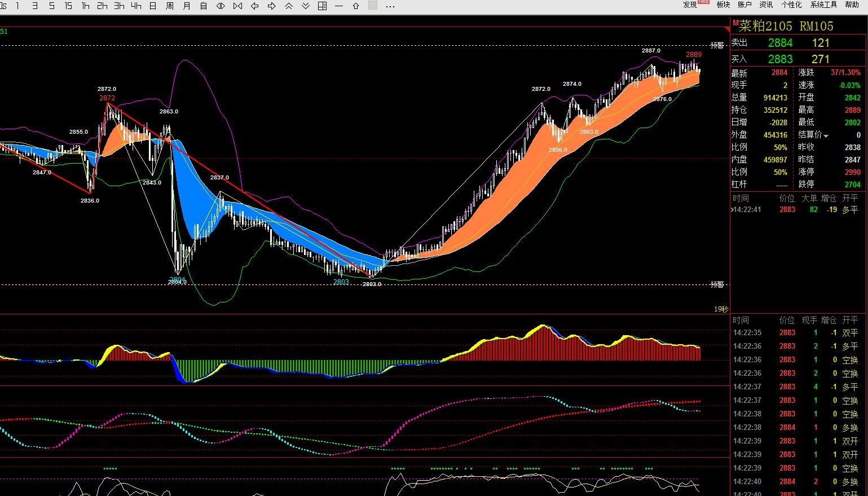Click the 大单 column header
The width and height of the screenshot is (868, 496).
pyautogui.click(x=809, y=198)
